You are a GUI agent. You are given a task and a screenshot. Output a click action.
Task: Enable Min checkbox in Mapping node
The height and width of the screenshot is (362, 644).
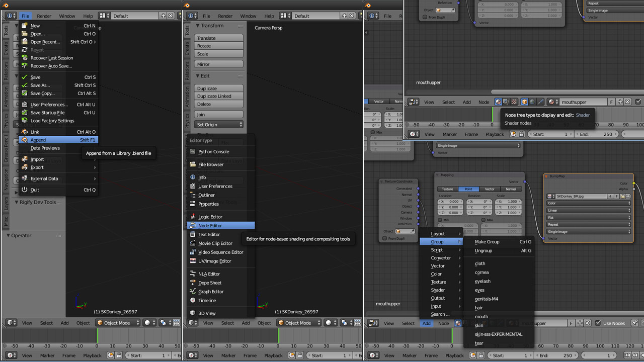(440, 220)
